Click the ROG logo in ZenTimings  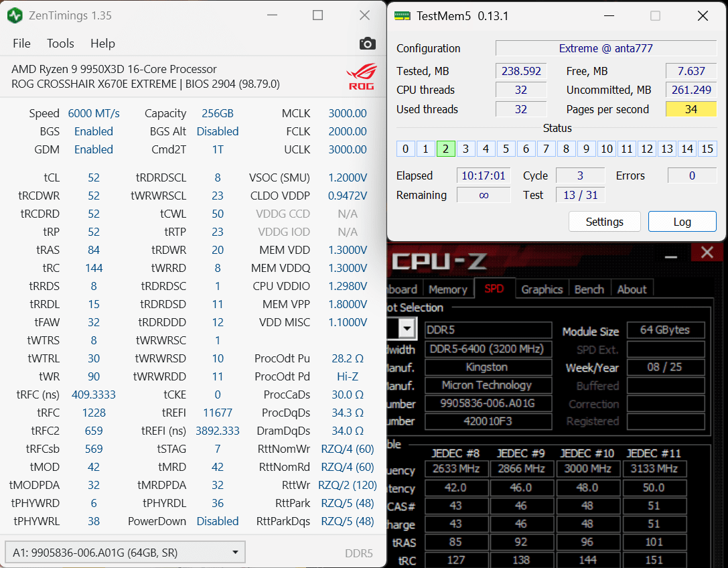[361, 76]
